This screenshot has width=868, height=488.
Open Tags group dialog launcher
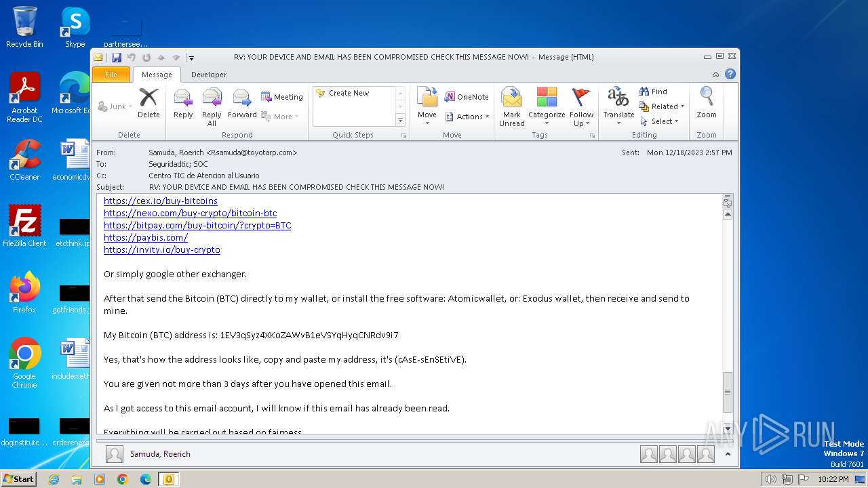pyautogui.click(x=592, y=136)
